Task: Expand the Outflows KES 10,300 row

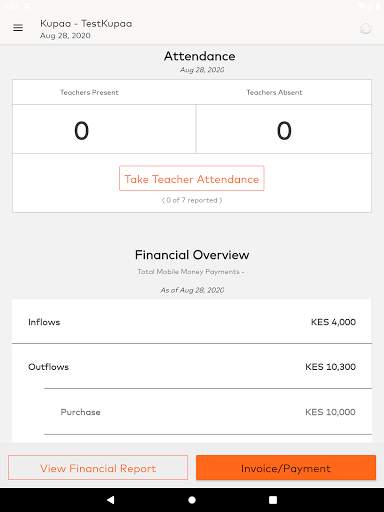Action: click(x=192, y=366)
